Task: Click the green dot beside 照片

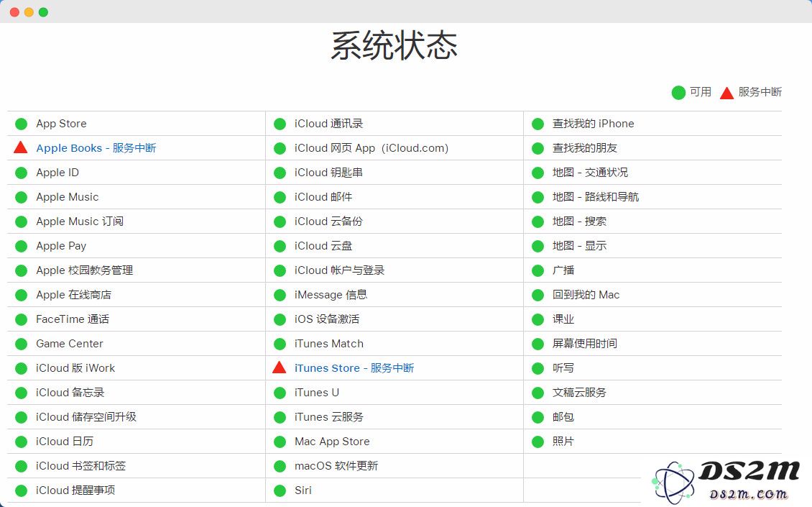Action: point(538,442)
